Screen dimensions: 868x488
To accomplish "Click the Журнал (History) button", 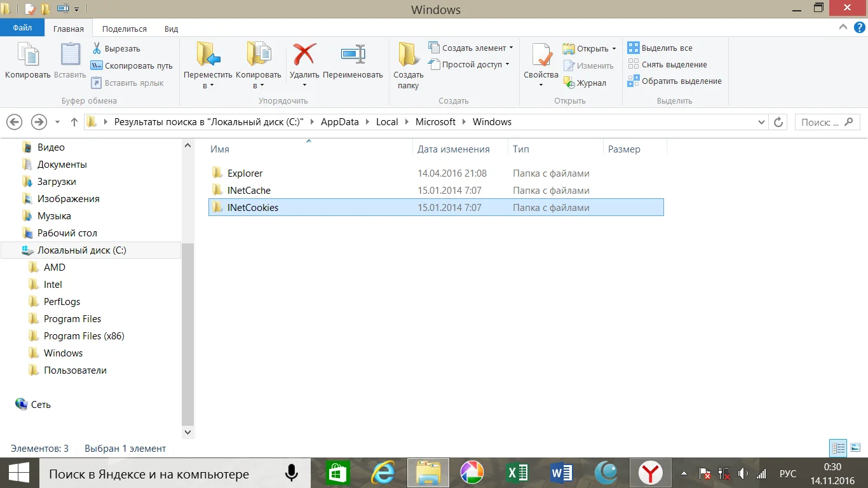I will tap(585, 83).
